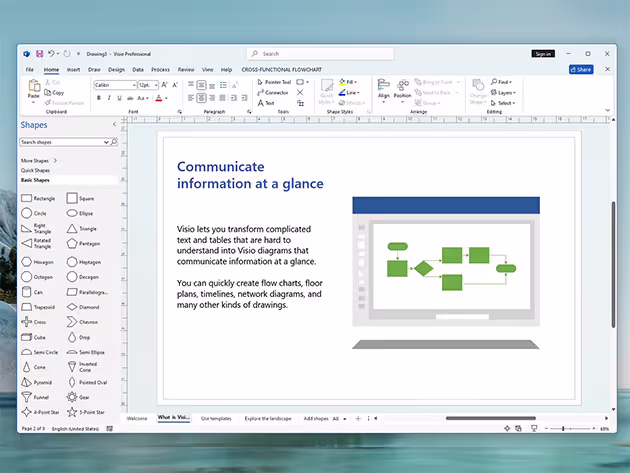Viewport: 630px width, 473px height.
Task: Expand More Shapes in Shapes pane
Action: pyautogui.click(x=39, y=160)
